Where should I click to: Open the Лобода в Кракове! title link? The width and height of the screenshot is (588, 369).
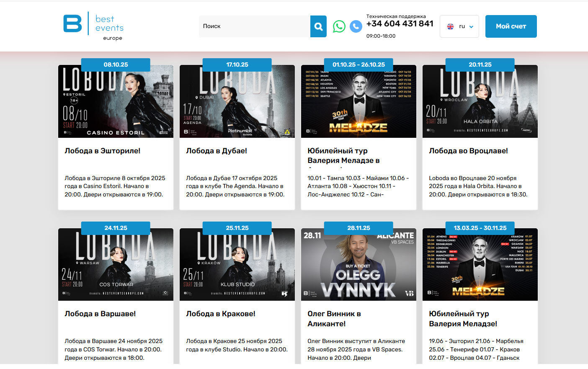point(221,314)
